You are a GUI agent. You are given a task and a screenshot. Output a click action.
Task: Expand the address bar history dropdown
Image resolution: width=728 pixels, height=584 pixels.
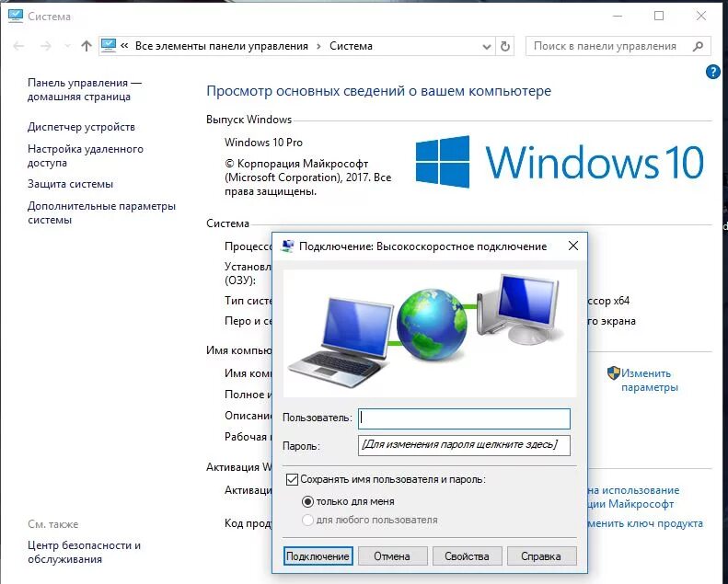[487, 46]
